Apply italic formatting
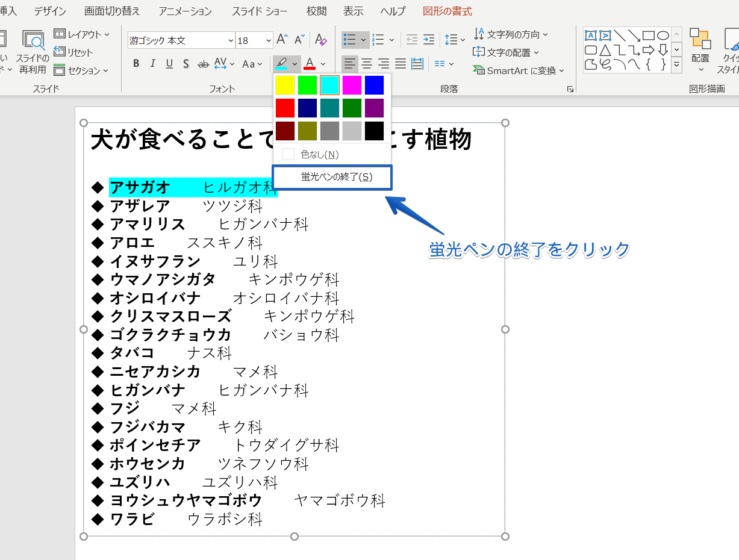This screenshot has width=739, height=560. (152, 64)
